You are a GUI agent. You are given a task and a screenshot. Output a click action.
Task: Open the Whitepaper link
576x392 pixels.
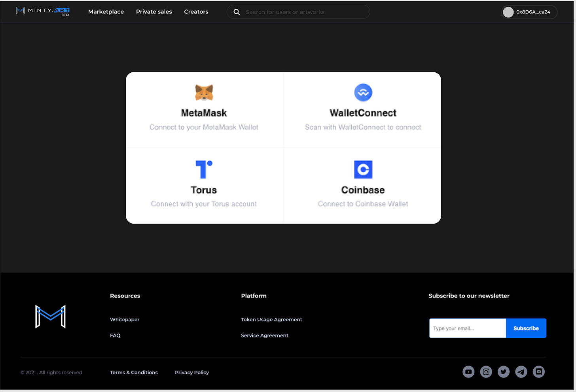[x=125, y=319]
